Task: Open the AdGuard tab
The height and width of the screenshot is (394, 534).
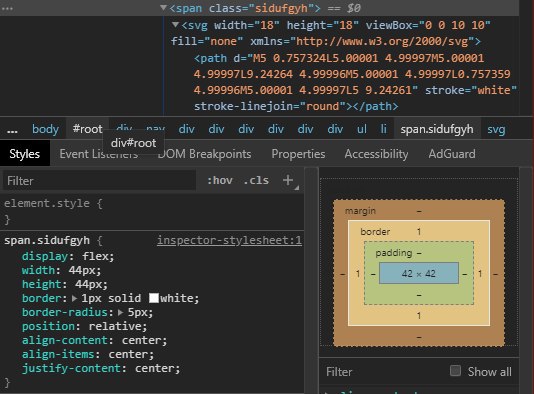Action: pos(452,154)
